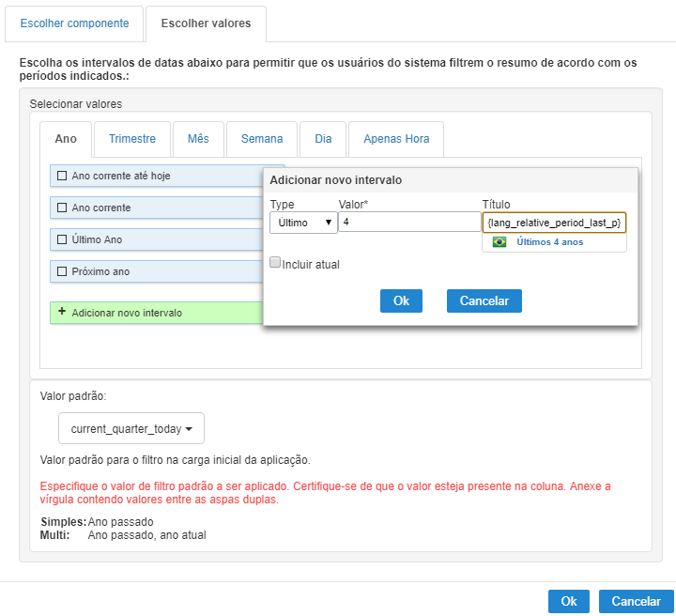
Task: Confirm new interval with popup Ok button
Action: tap(401, 300)
